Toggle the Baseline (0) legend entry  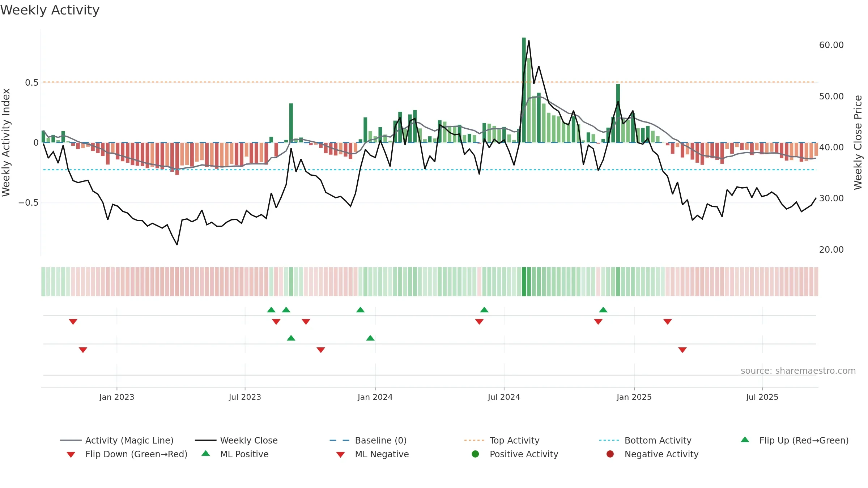[368, 440]
